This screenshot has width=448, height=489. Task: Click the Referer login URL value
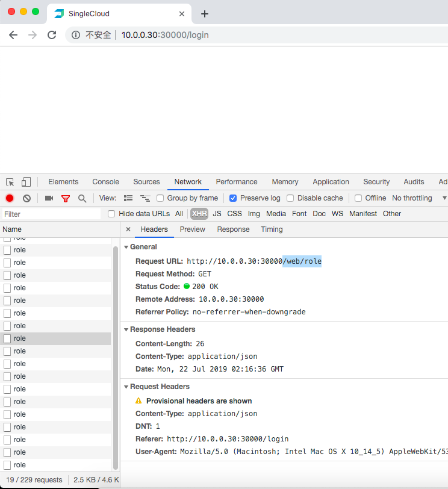(x=228, y=439)
